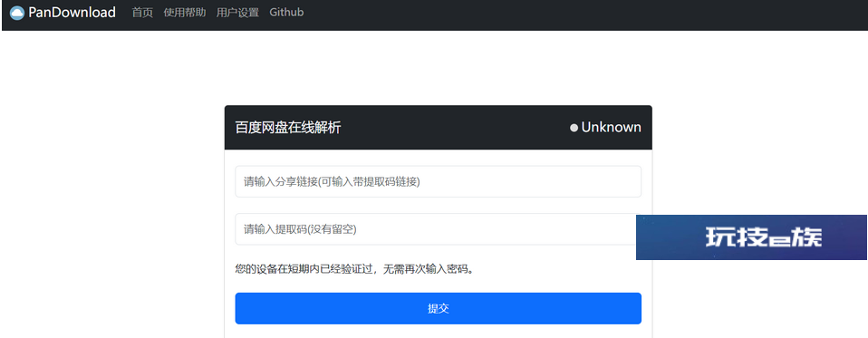Image resolution: width=868 pixels, height=338 pixels.
Task: Visit the Github navbar link
Action: pos(286,12)
